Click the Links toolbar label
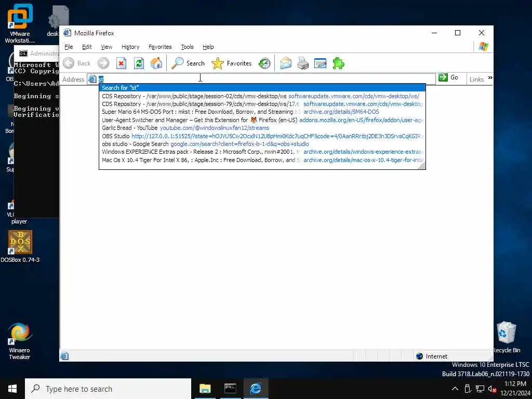This screenshot has width=532, height=399. (x=476, y=79)
